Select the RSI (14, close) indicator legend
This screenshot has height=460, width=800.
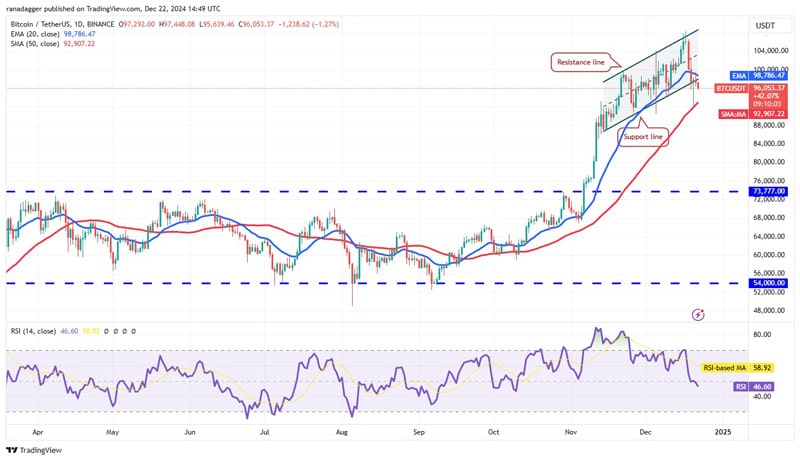(33, 331)
